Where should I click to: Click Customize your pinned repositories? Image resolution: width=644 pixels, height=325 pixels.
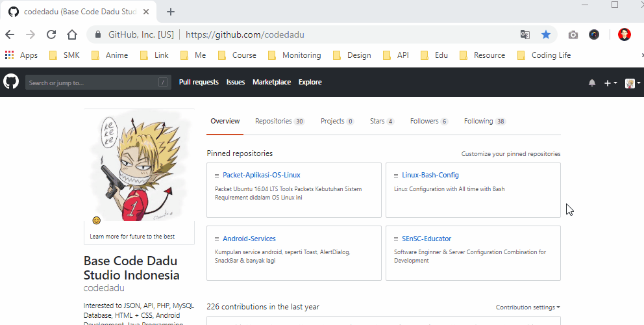pyautogui.click(x=510, y=154)
